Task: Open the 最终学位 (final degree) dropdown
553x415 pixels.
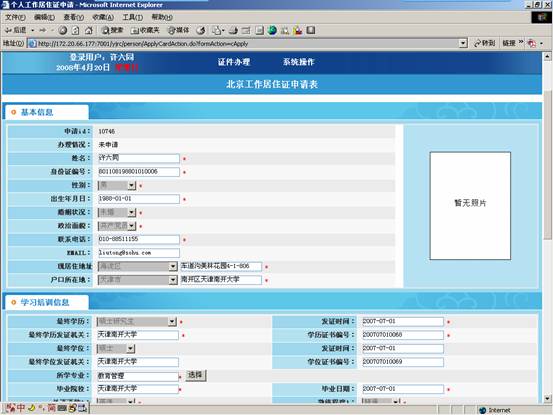Action: (130, 348)
